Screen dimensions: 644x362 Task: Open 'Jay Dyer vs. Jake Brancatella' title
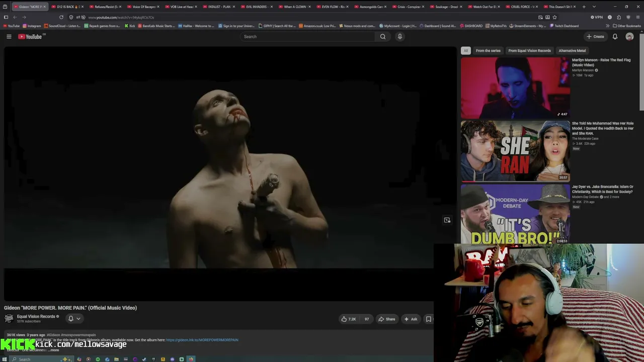click(x=603, y=189)
